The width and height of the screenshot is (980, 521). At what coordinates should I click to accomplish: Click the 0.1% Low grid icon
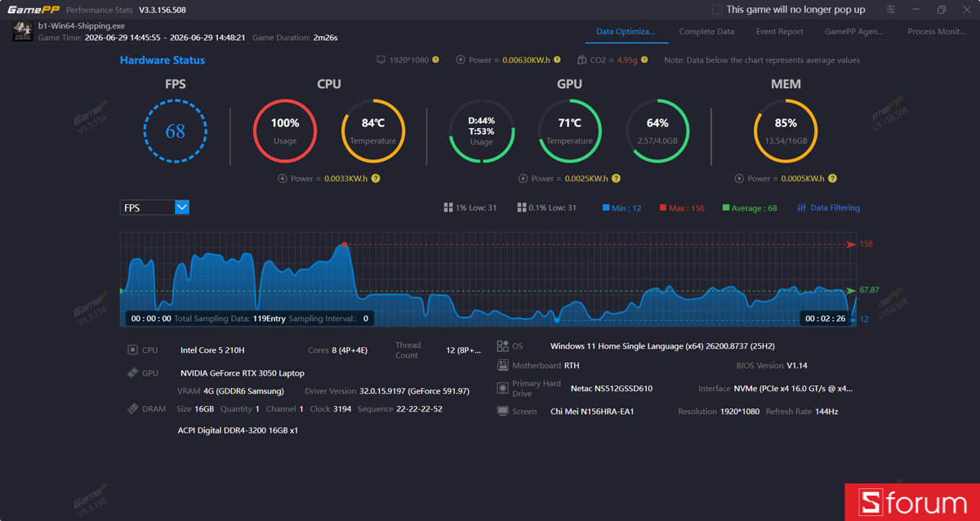522,208
